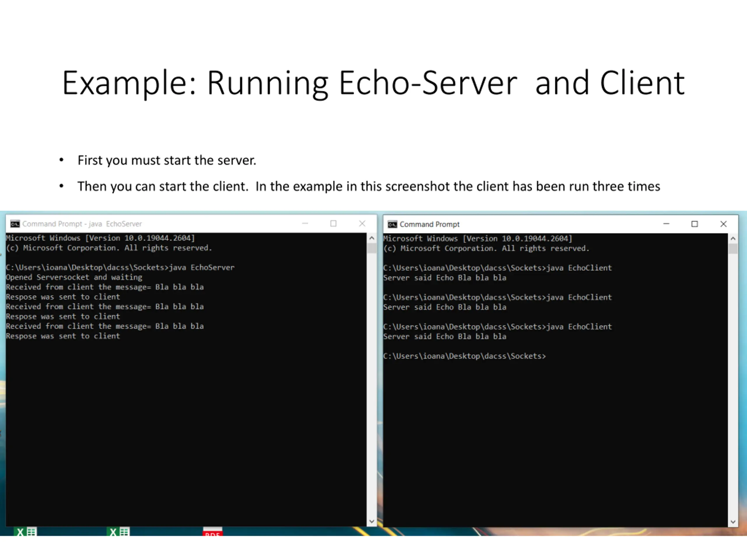The image size is (747, 560).
Task: Click third 'java EchoClient' command line
Action: (498, 327)
